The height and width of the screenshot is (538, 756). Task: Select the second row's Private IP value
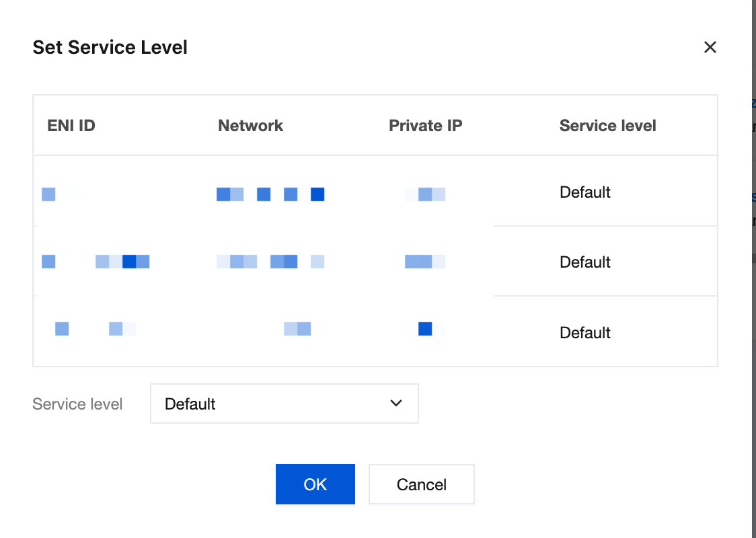[x=425, y=262]
